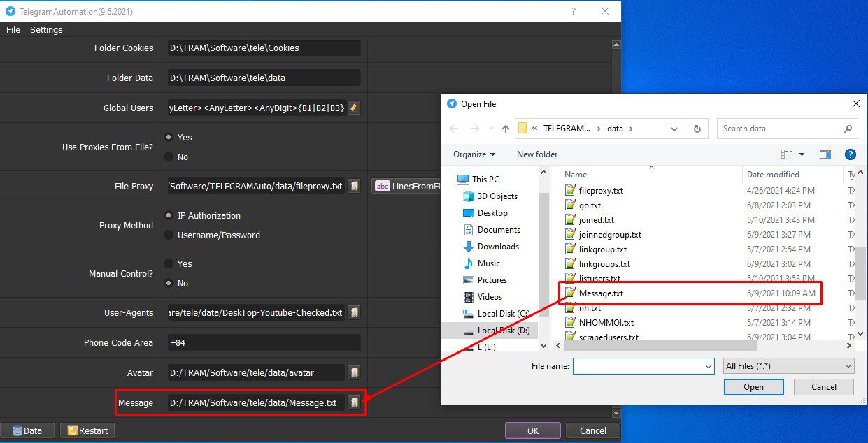The image size is (868, 443).
Task: Click the Restart button
Action: [87, 430]
